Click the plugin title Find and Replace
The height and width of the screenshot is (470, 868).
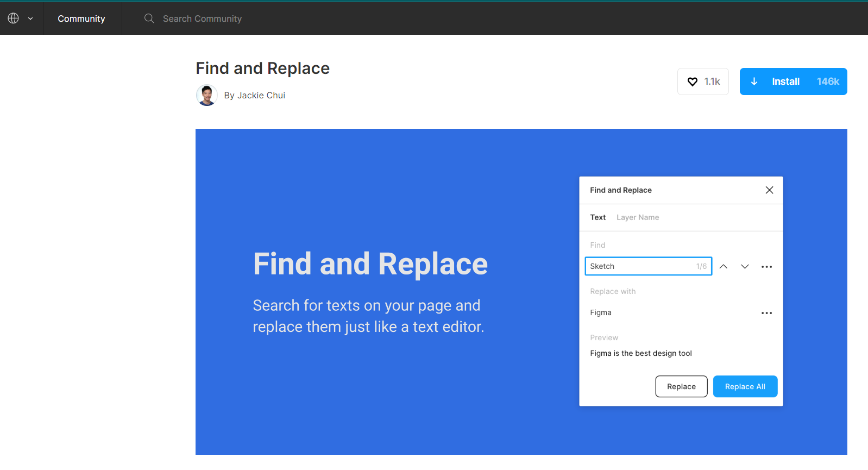[262, 68]
